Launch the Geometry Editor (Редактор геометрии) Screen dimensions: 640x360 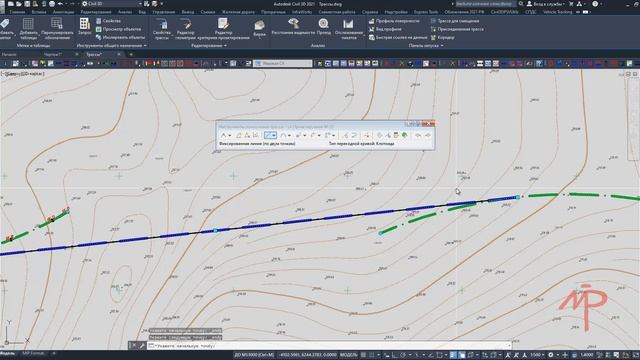click(186, 29)
